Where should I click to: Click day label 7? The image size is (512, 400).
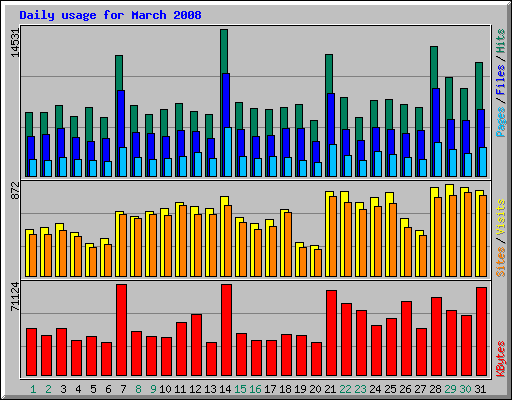click(x=123, y=389)
